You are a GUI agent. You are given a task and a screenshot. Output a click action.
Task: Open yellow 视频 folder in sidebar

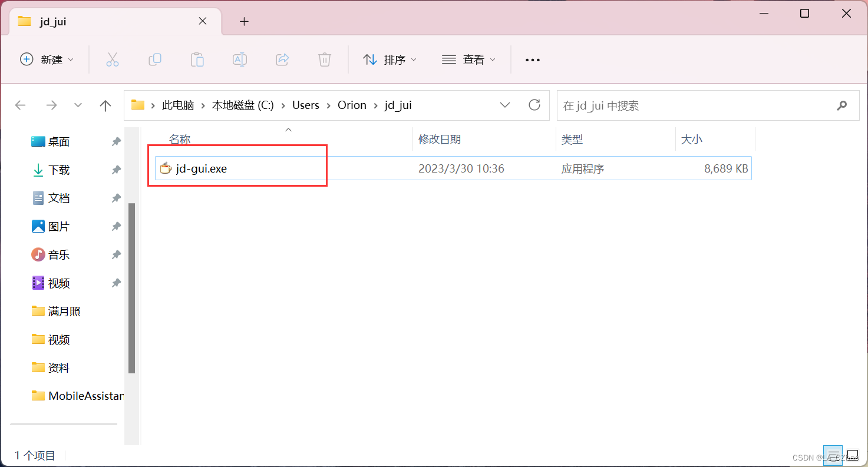(59, 340)
